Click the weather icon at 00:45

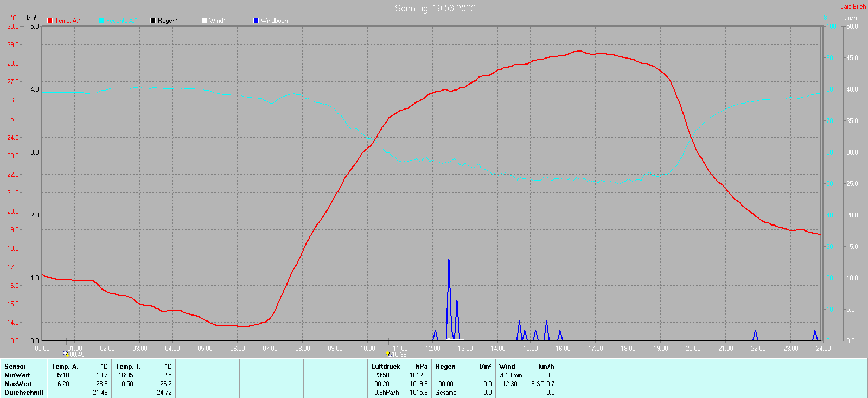pos(66,354)
